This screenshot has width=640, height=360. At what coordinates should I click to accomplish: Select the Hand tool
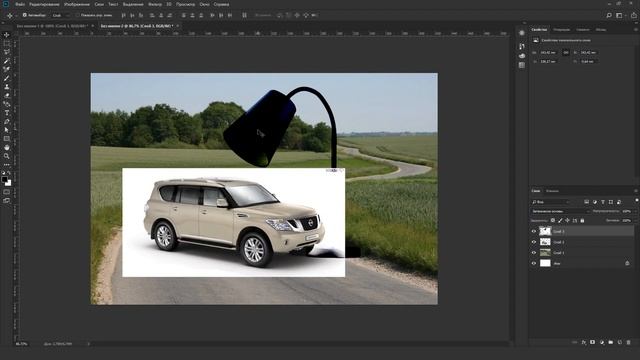[7, 147]
